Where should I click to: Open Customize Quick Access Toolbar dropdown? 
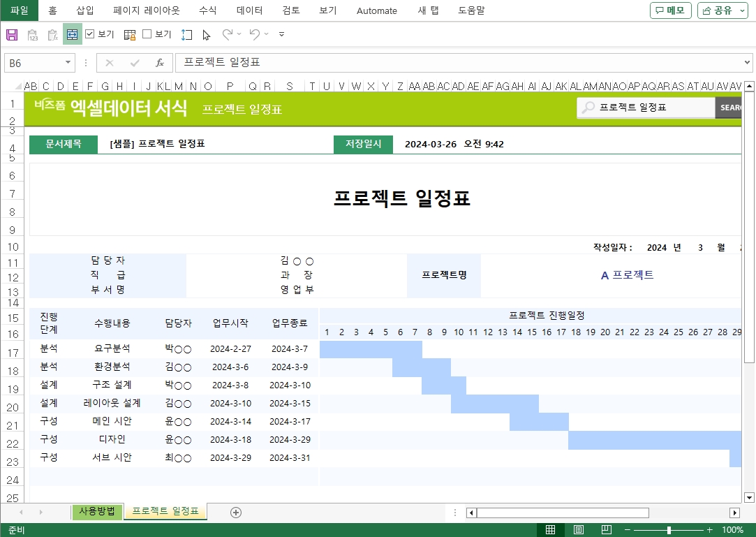281,34
